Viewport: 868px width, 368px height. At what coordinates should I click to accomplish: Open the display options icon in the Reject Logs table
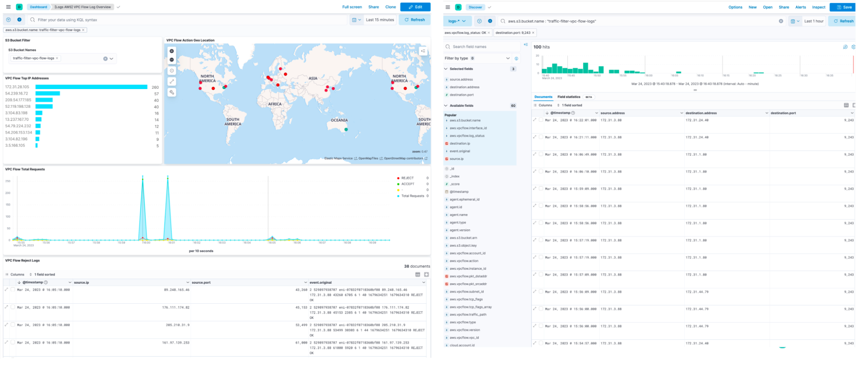pos(417,275)
